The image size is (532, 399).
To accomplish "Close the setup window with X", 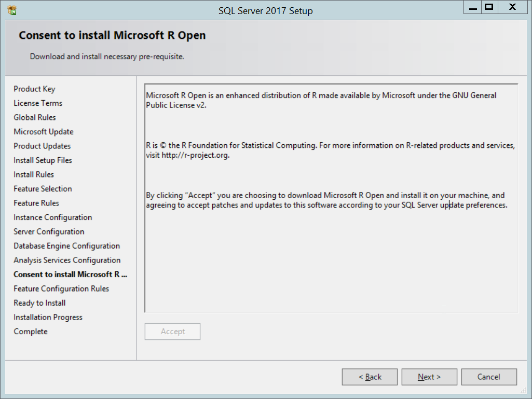I will click(x=512, y=7).
